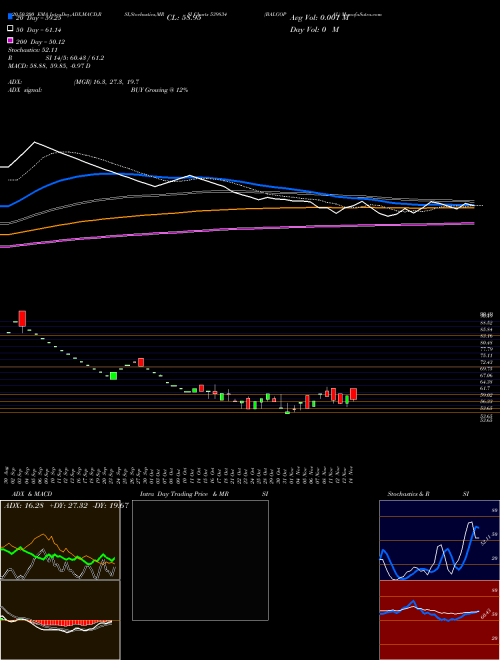Click the MACD histogram with red bars
Screen dimensions: 500x660
(60, 620)
